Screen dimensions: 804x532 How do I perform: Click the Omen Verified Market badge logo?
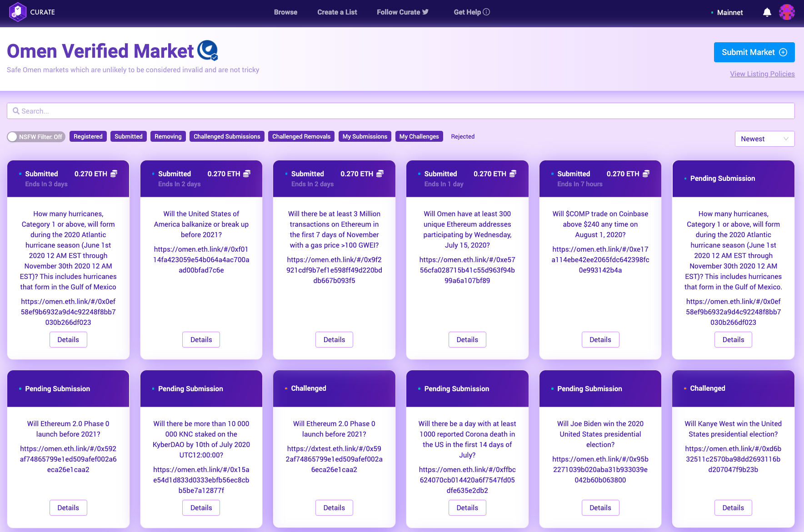pos(208,50)
